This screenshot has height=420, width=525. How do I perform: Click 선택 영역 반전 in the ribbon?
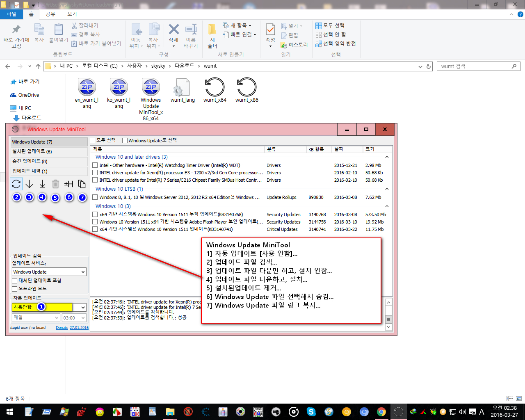(x=336, y=43)
